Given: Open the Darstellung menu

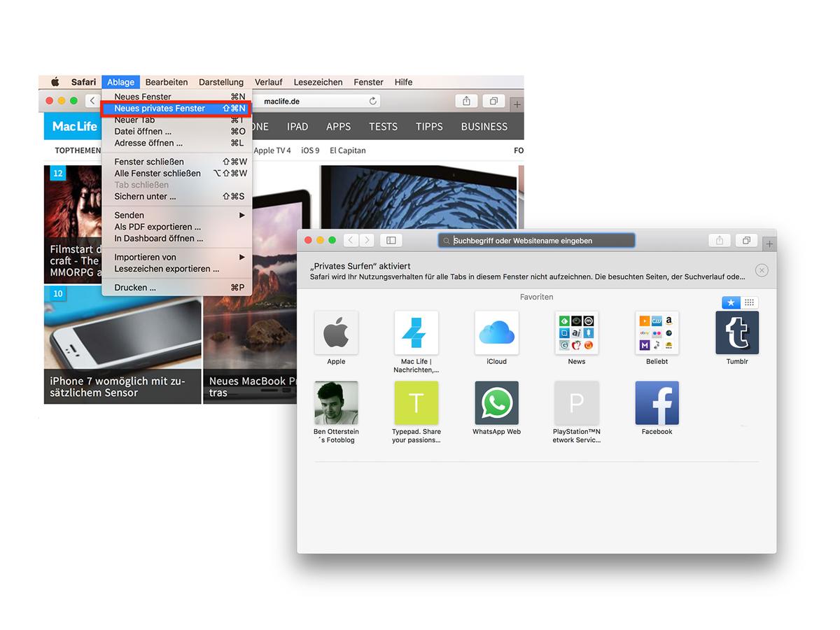Looking at the screenshot, I should [x=221, y=82].
